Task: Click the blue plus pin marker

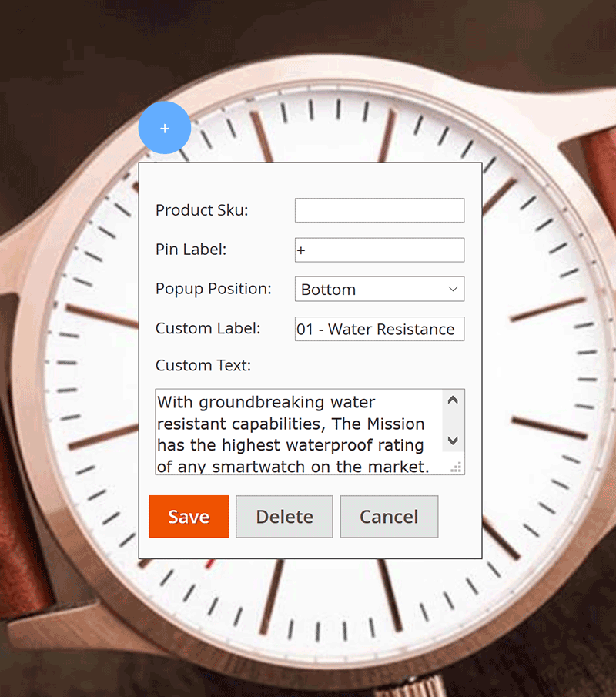Action: point(165,128)
